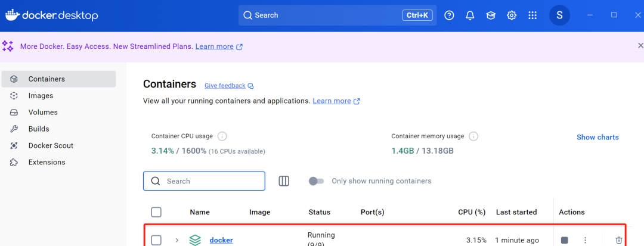Maximize the Docker Desktop window
The image size is (644, 246).
(x=614, y=15)
